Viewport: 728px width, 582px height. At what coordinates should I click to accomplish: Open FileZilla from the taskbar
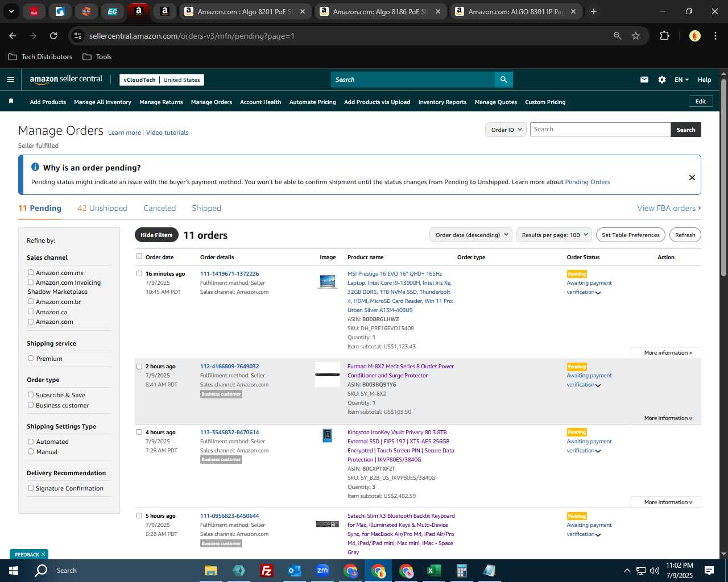tap(266, 571)
